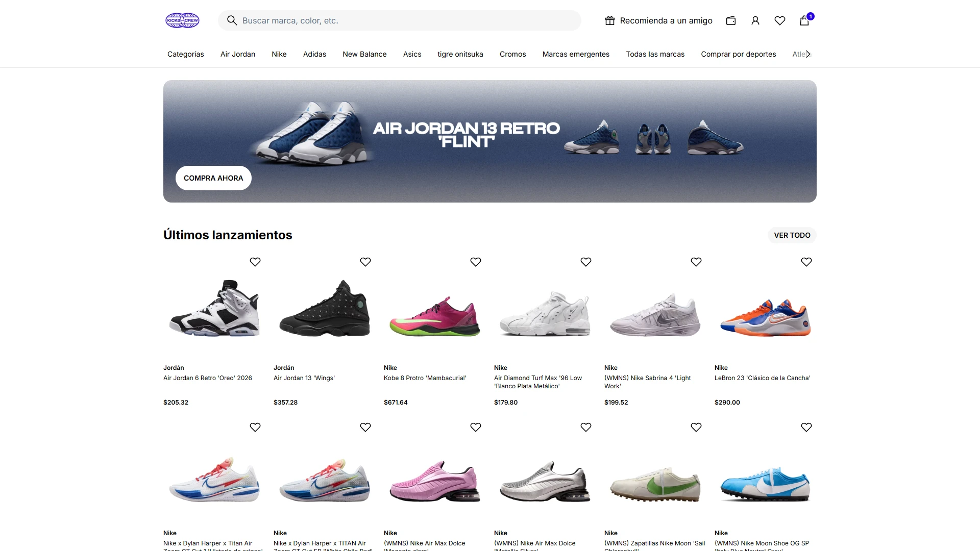
Task: Click VER TODO for latest releases
Action: [x=792, y=235]
